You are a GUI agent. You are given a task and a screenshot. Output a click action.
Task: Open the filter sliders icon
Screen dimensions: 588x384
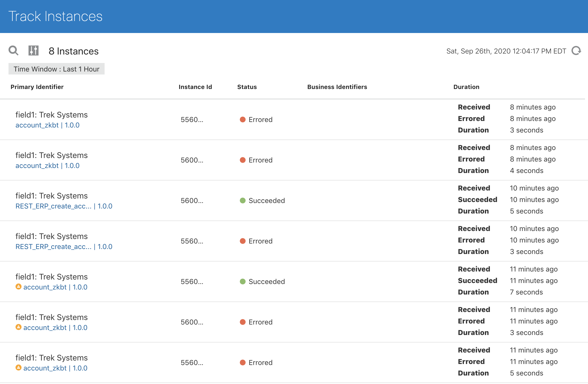[x=33, y=50]
